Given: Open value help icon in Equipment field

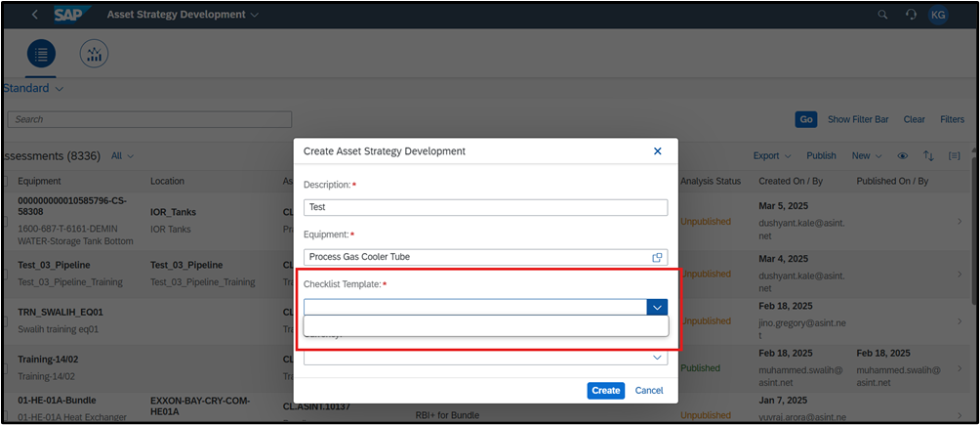Looking at the screenshot, I should [x=658, y=257].
